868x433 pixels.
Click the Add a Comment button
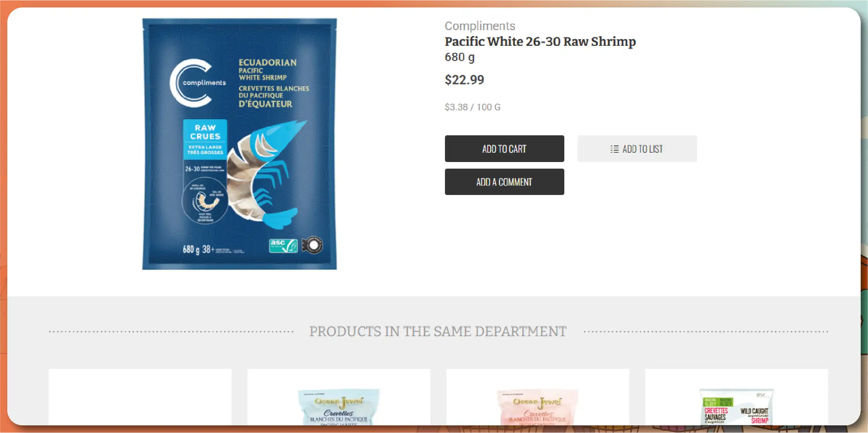[504, 182]
